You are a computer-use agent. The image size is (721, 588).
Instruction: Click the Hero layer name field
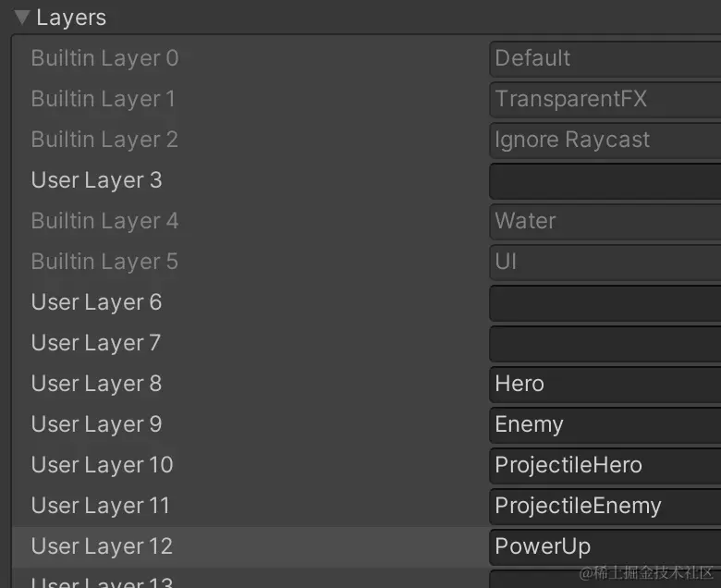point(605,384)
